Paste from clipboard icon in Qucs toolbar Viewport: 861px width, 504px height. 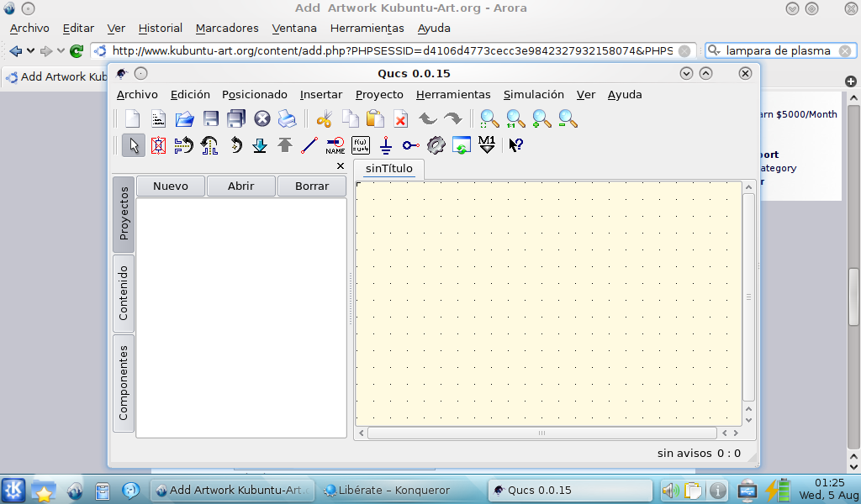click(375, 118)
